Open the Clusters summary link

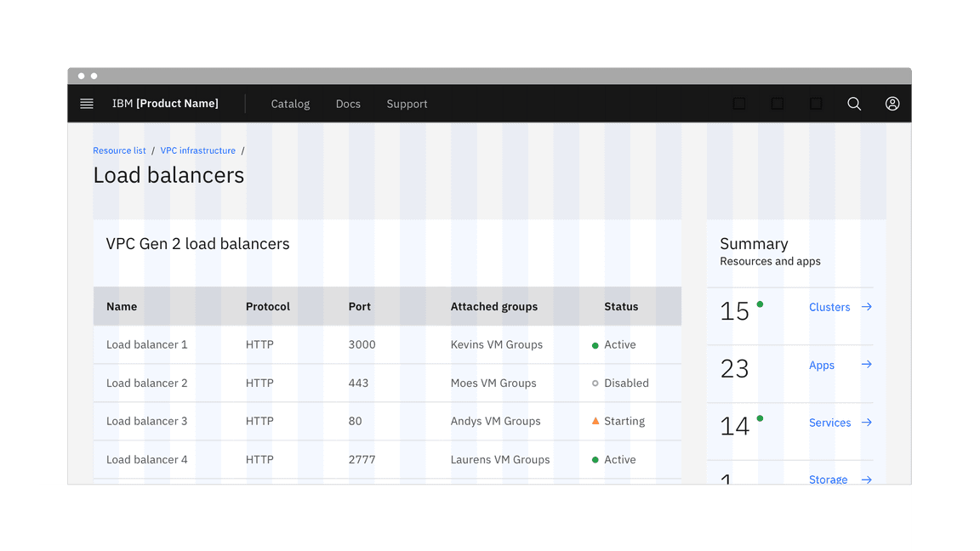click(x=829, y=307)
